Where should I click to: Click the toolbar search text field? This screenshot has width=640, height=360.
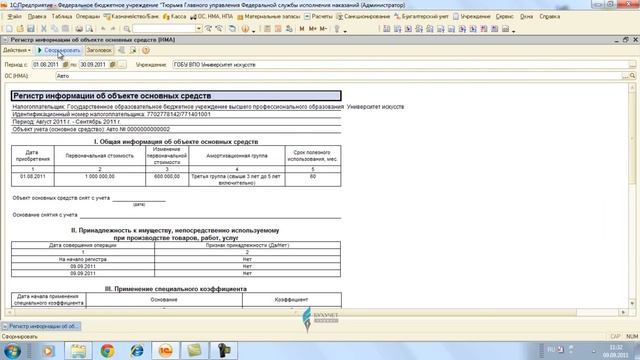[164, 29]
